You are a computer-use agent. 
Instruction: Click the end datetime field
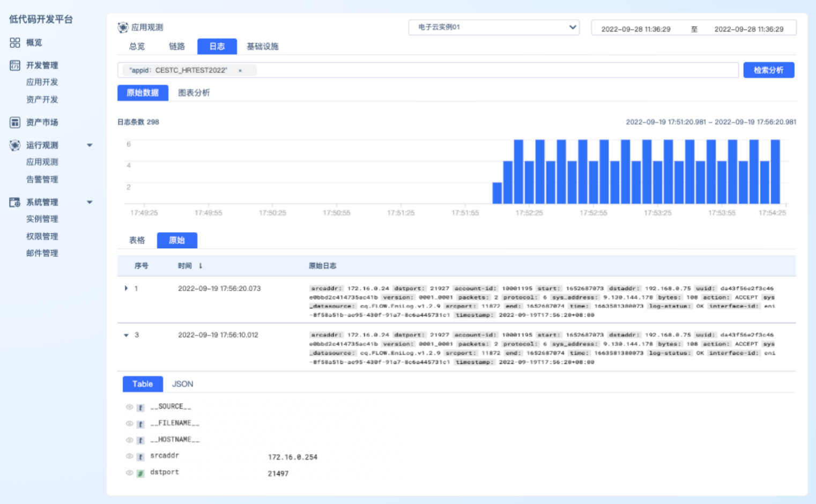(x=749, y=29)
